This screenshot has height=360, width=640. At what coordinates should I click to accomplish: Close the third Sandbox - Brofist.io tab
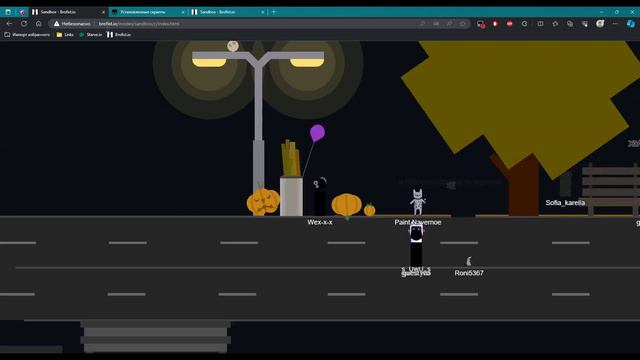click(x=262, y=12)
